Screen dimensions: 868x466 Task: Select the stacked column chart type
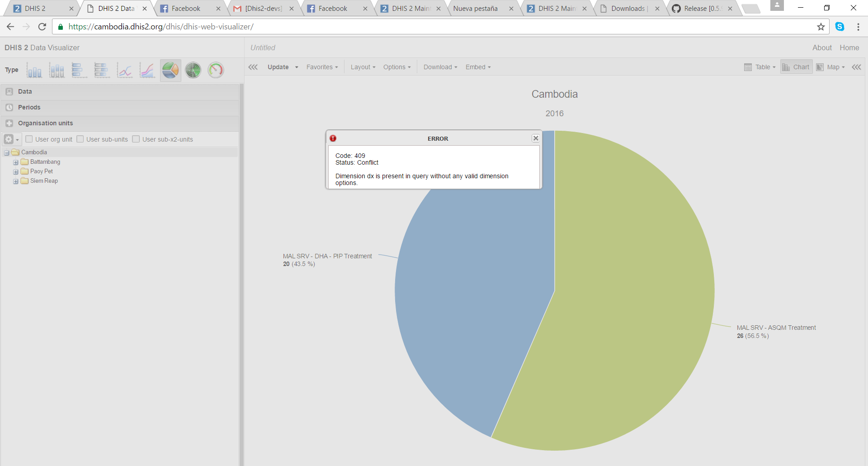click(x=57, y=71)
